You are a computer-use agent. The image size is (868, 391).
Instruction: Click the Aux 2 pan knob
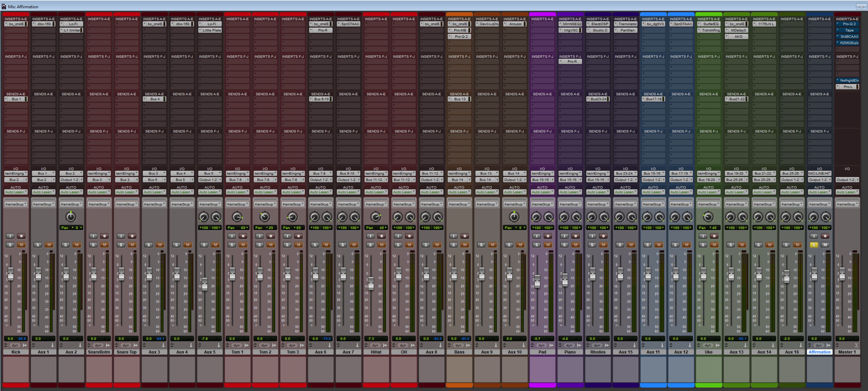(x=71, y=217)
